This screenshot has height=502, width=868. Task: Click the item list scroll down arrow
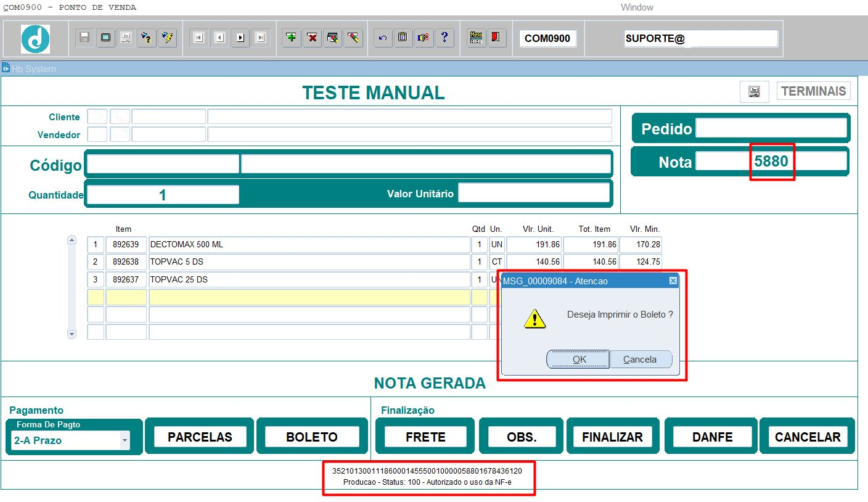click(x=72, y=334)
